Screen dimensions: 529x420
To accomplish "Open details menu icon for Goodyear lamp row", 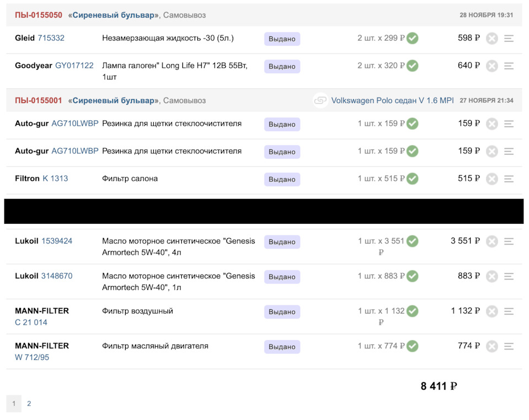I will coord(509,66).
